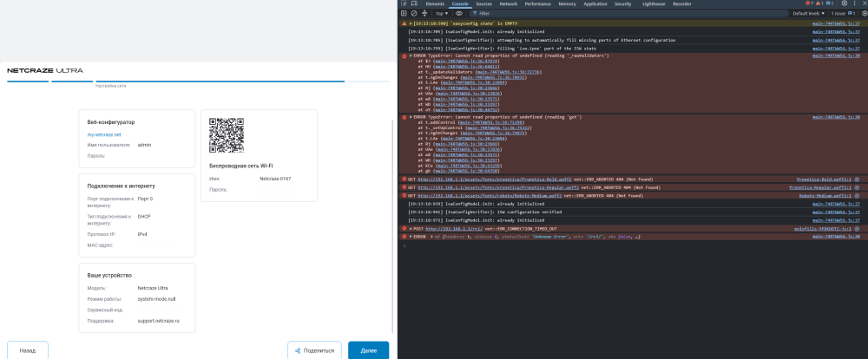Clear the console with the clear icon
868x359 pixels.
click(x=414, y=13)
